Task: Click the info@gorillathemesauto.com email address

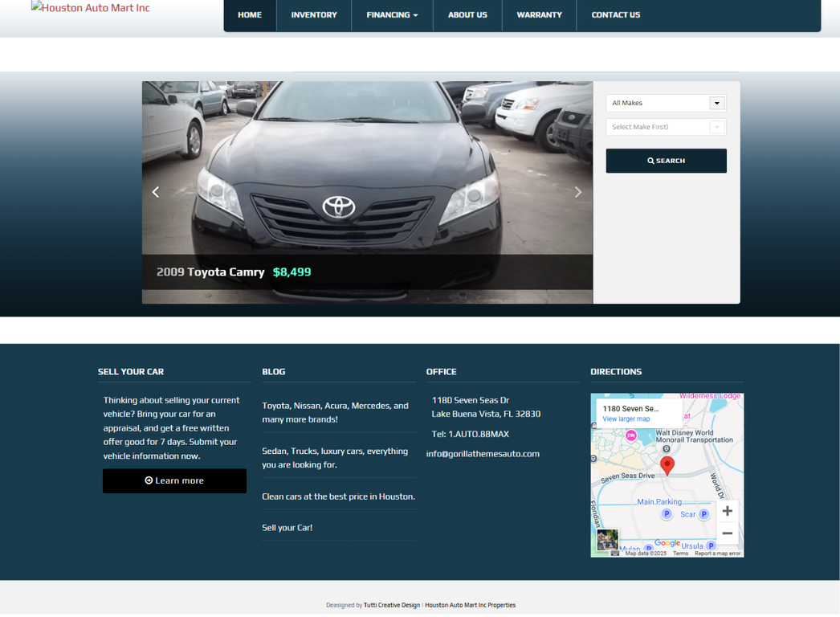Action: pos(483,454)
